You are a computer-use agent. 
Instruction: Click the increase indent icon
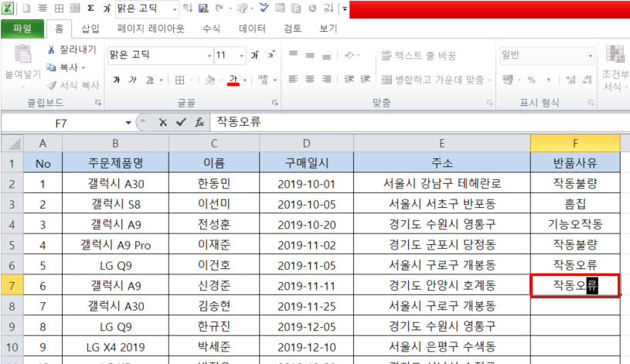365,80
